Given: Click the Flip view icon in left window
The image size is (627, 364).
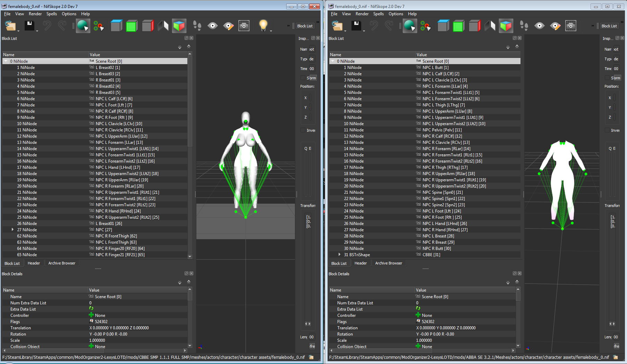Looking at the screenshot, I should click(163, 26).
